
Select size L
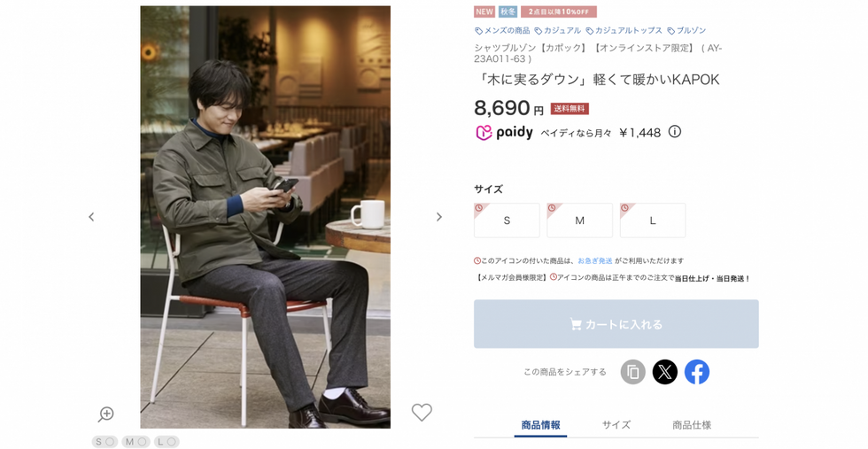(x=653, y=221)
